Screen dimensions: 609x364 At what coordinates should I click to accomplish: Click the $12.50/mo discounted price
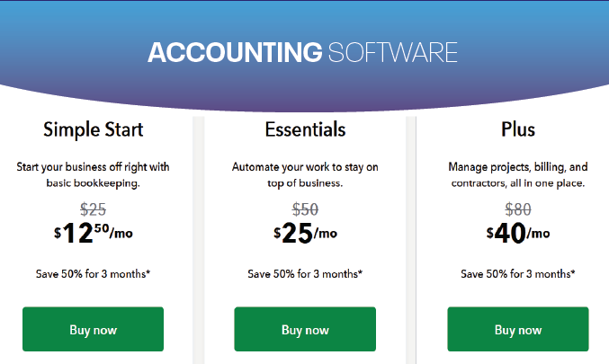94,233
